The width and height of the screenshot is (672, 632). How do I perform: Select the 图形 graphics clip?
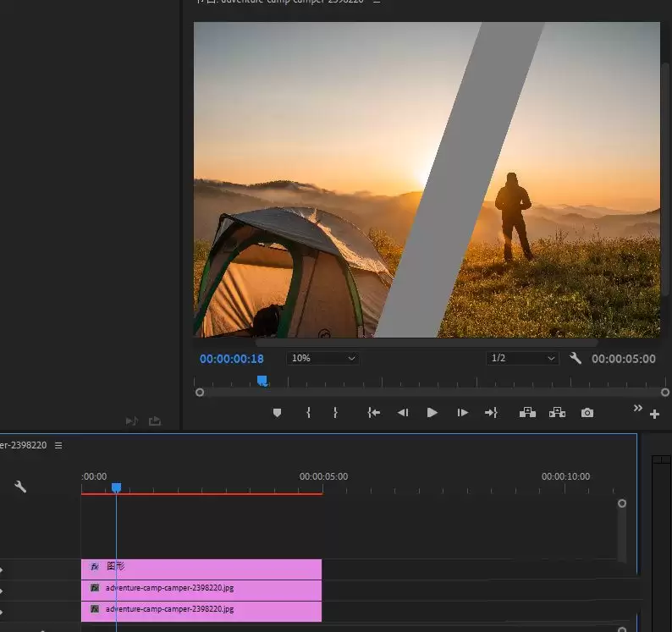point(201,569)
